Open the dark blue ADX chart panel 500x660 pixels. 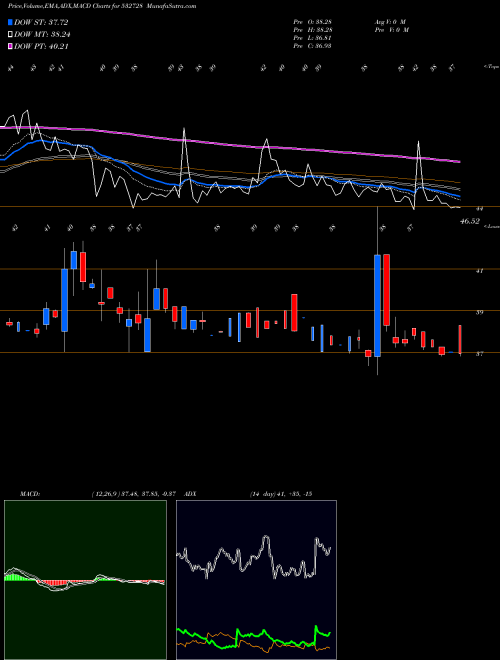click(x=256, y=580)
